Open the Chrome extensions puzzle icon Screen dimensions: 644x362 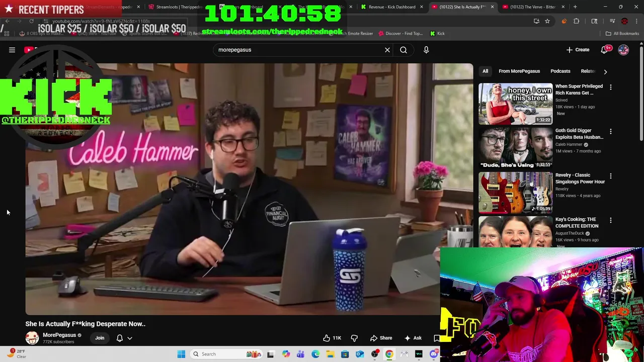(577, 21)
